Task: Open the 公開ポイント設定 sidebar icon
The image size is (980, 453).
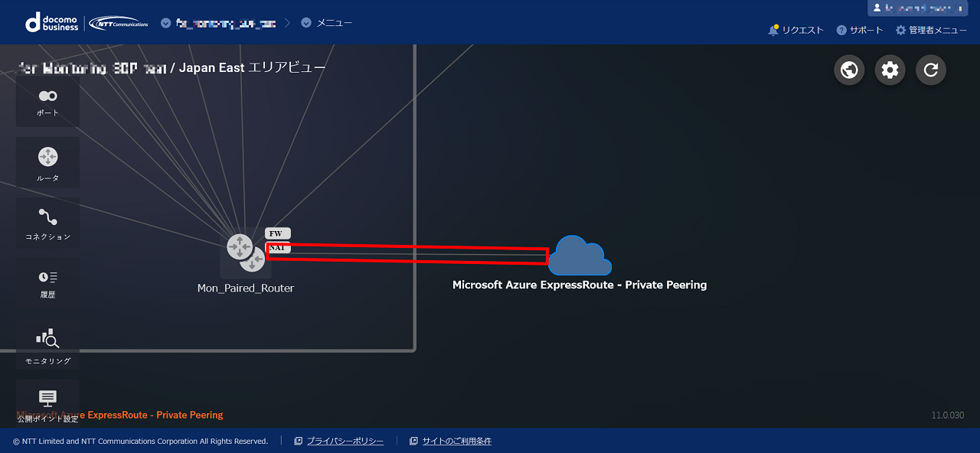Action: coord(47,403)
